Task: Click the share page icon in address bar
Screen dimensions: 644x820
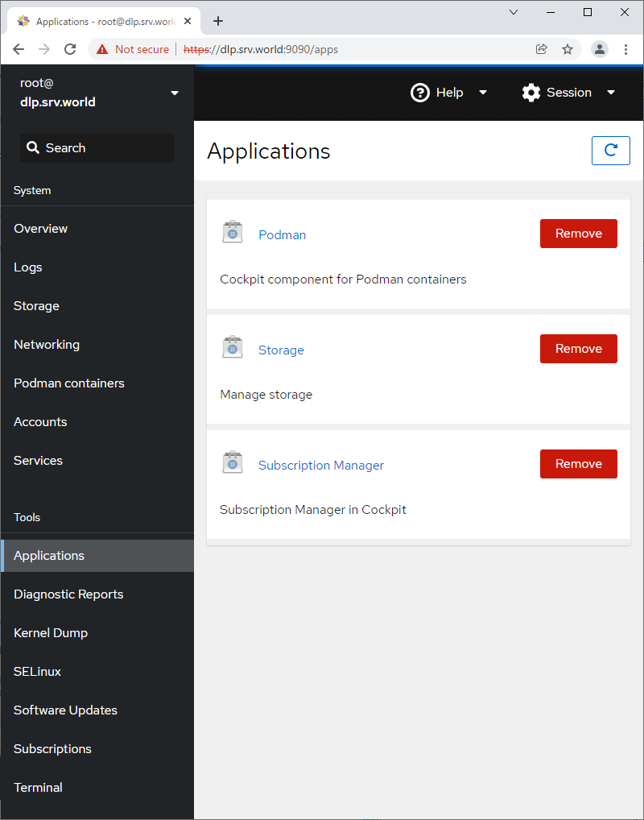Action: (x=542, y=49)
